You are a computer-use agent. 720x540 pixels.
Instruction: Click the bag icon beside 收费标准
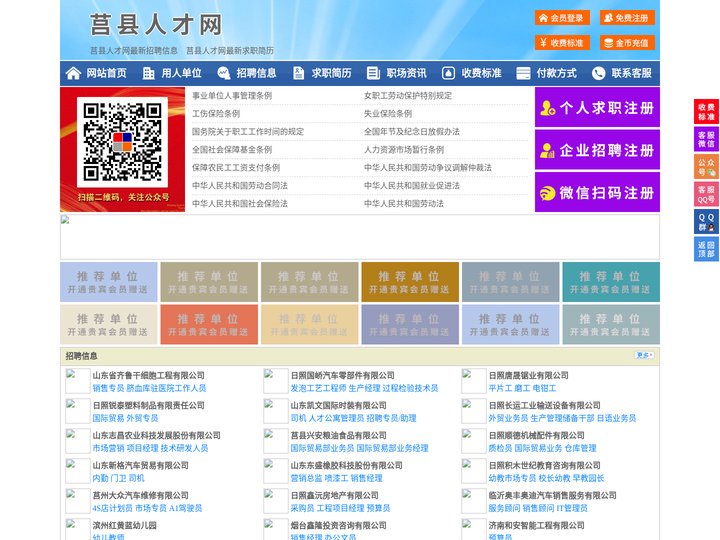click(x=448, y=73)
